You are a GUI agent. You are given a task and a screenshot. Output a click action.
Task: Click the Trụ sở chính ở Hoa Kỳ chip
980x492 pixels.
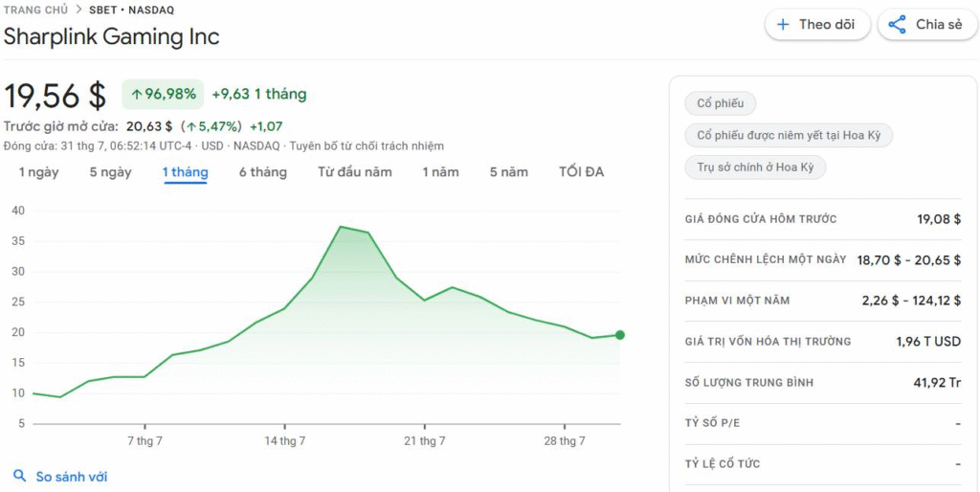click(755, 168)
